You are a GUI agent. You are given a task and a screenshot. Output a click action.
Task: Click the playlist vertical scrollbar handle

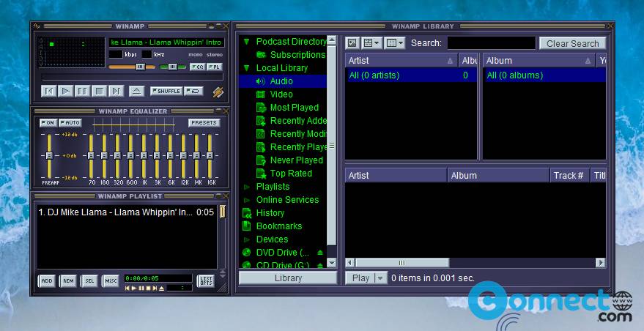click(222, 212)
